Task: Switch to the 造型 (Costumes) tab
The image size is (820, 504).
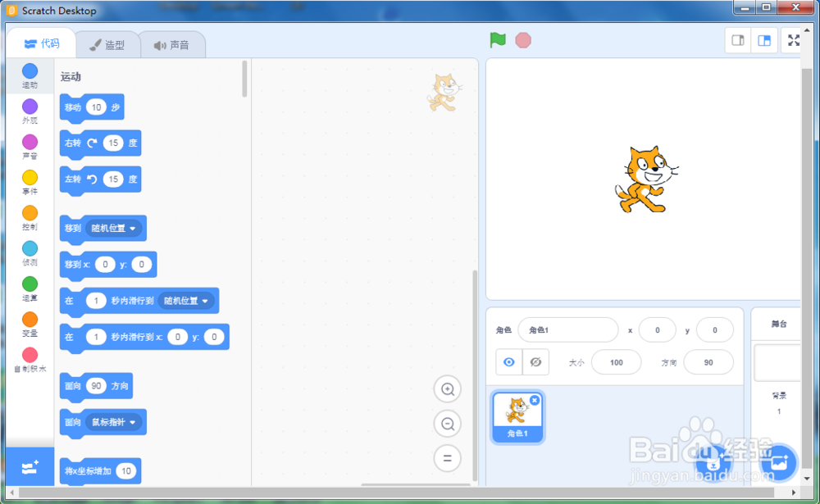Action: pos(107,45)
